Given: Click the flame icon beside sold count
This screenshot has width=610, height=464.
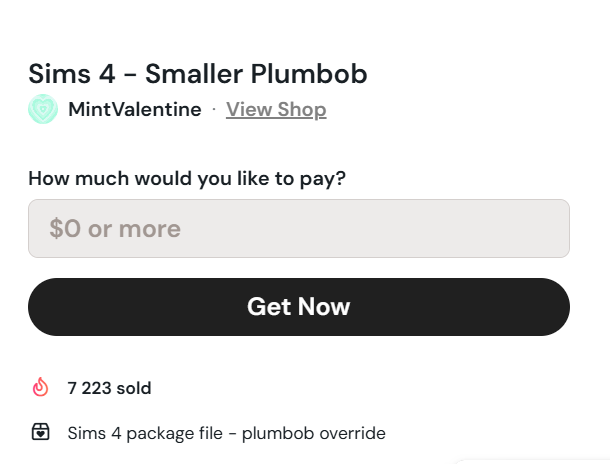Looking at the screenshot, I should (41, 387).
